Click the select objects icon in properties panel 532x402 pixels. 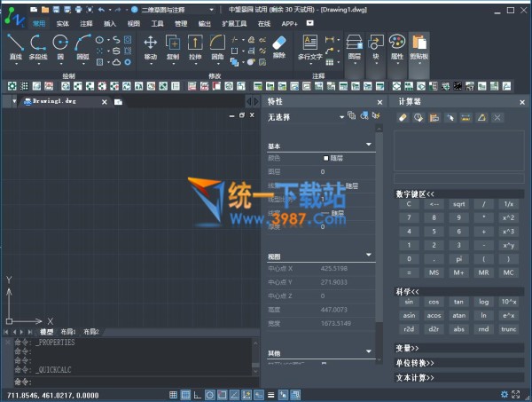[364, 115]
